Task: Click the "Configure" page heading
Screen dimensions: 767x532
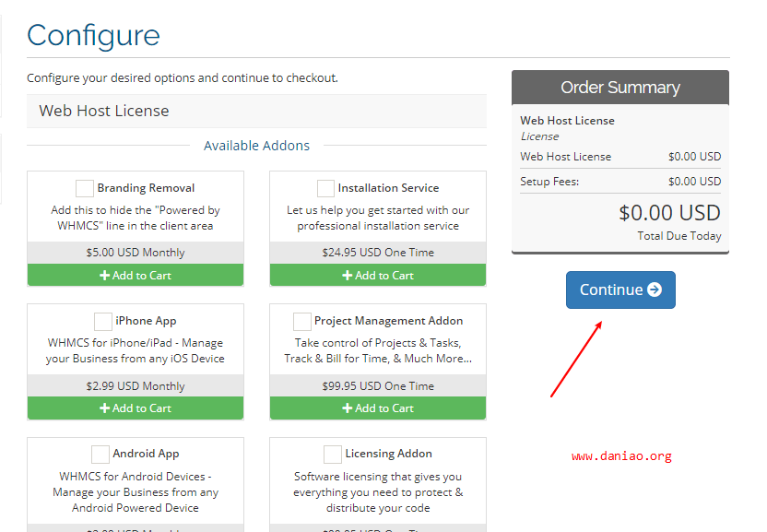Action: 93,36
